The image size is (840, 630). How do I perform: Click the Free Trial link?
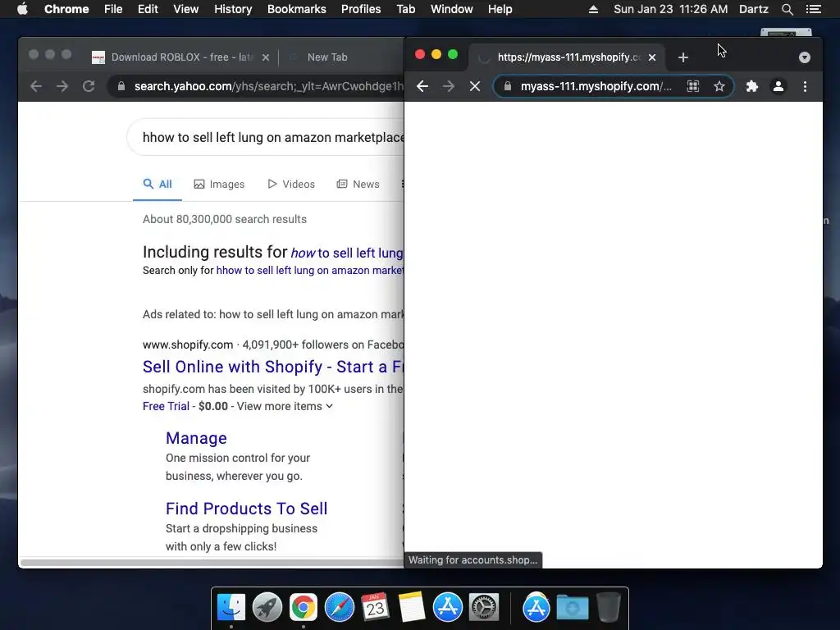point(166,406)
